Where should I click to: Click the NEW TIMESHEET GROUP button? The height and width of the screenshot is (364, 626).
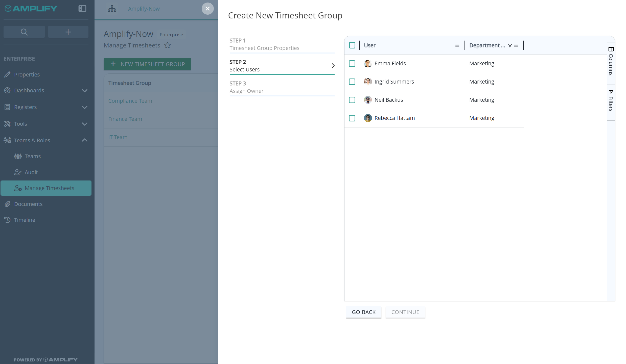point(147,64)
